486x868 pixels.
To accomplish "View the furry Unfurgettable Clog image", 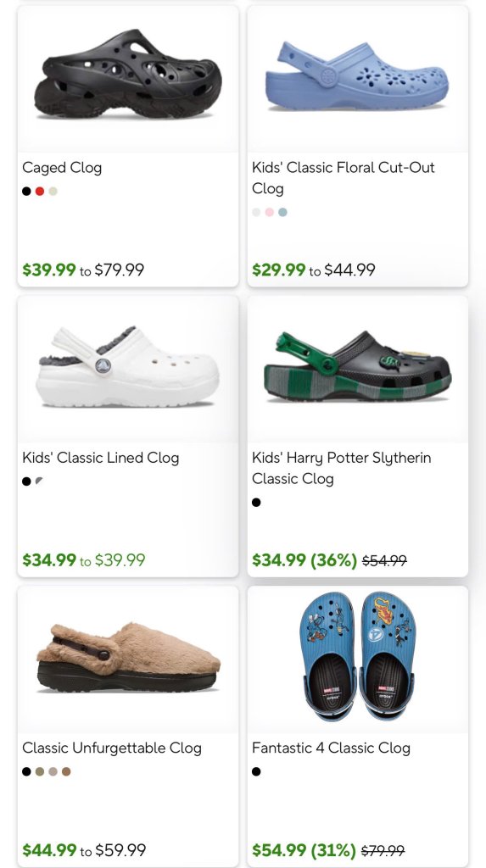I will 128,658.
